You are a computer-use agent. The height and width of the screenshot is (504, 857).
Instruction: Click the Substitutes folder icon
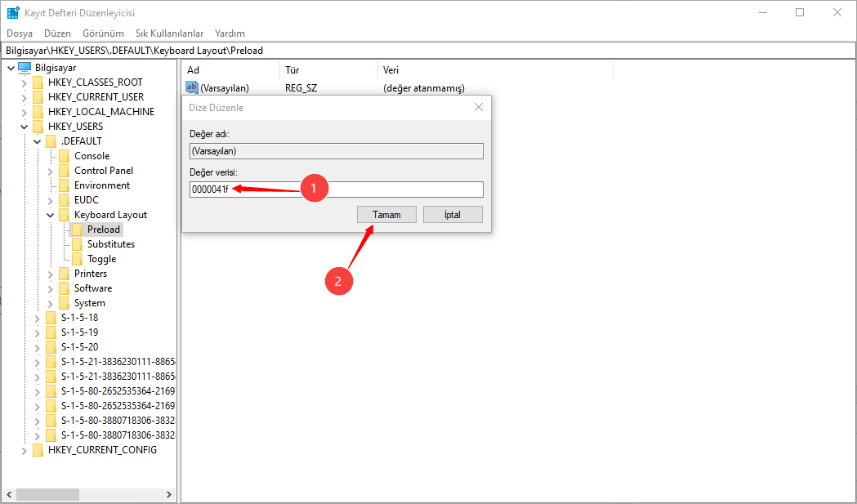[x=77, y=244]
